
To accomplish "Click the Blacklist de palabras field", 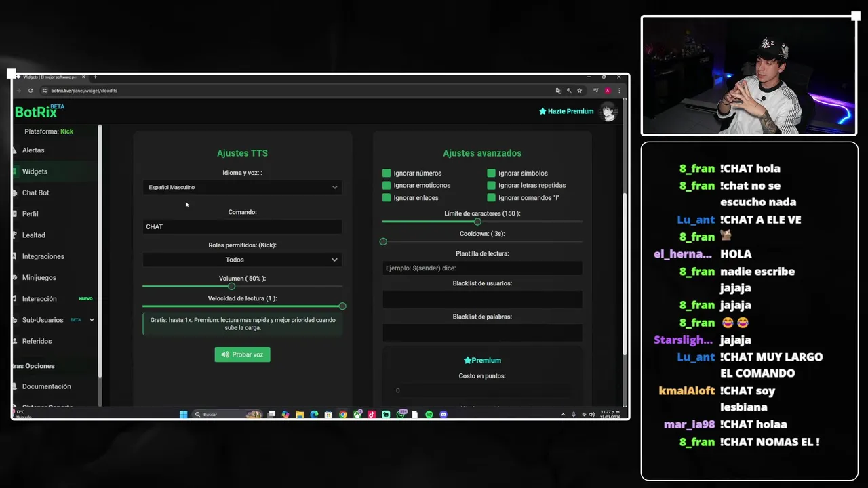I will click(482, 332).
